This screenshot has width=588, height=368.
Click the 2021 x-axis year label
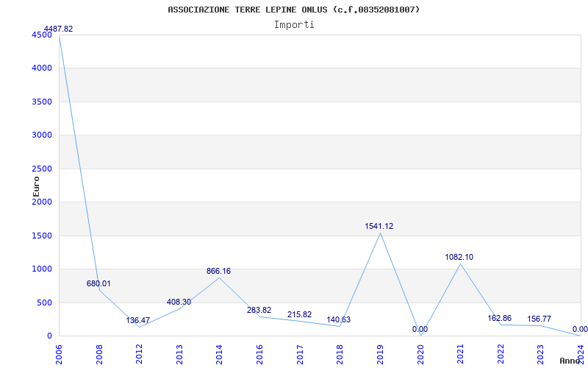460,354
